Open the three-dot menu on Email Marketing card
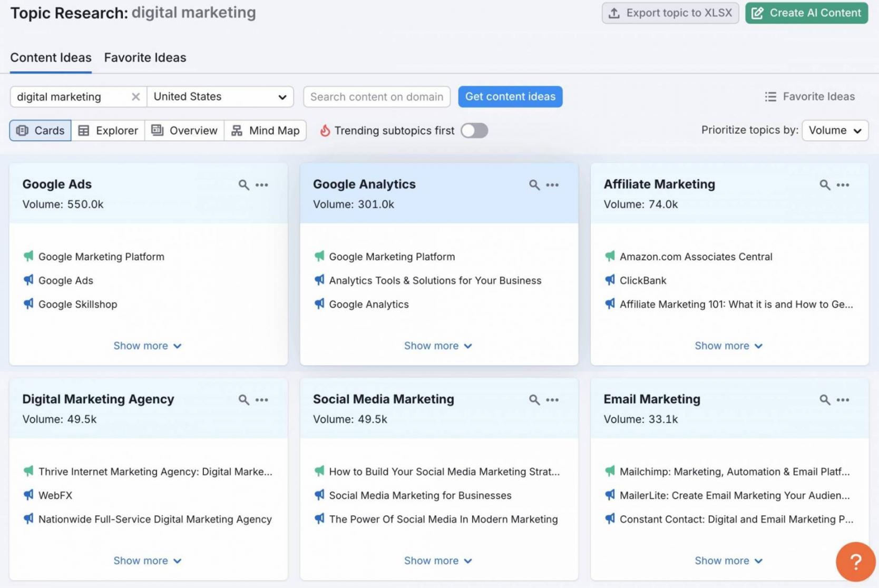 [843, 400]
